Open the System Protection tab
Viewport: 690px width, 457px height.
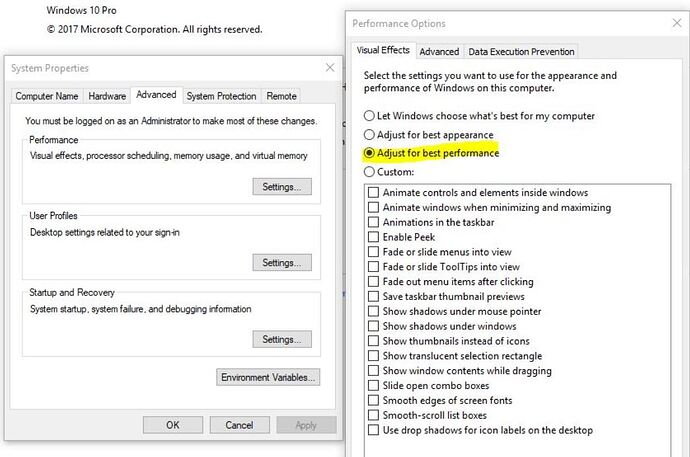click(221, 96)
